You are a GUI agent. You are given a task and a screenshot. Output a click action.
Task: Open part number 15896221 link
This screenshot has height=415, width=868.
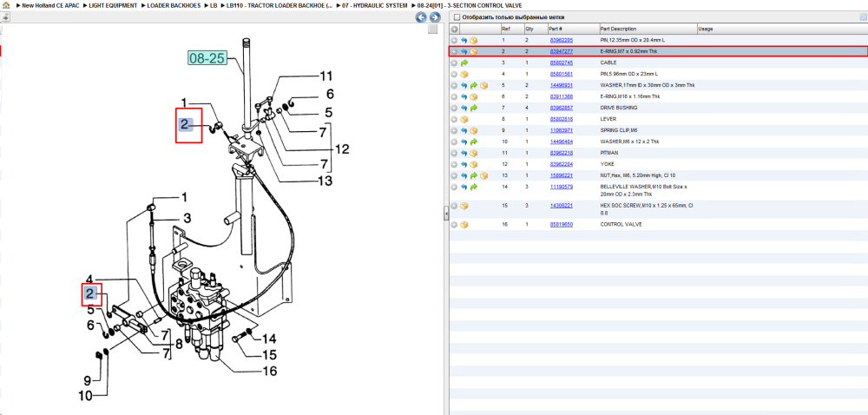coord(561,176)
